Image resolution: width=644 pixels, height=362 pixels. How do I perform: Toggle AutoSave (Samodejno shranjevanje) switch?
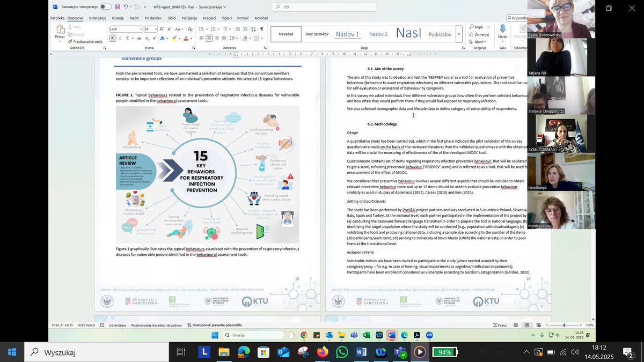tap(106, 7)
